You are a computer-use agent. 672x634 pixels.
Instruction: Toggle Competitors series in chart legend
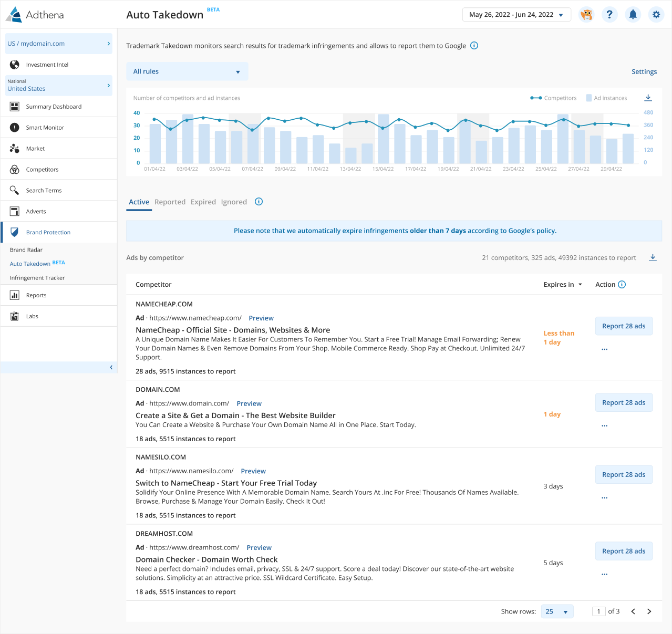coord(553,98)
